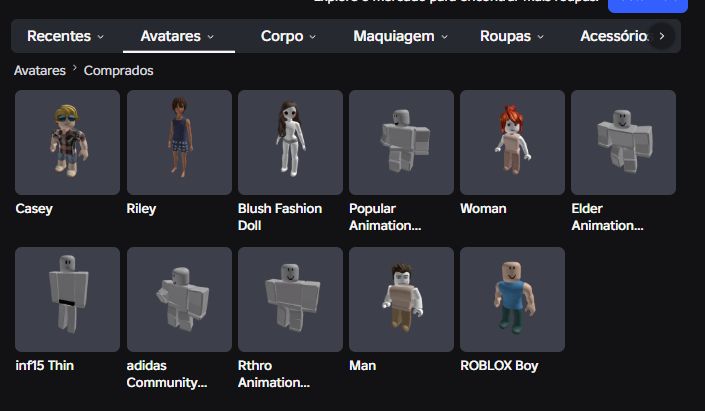Click the Elder Animation... label
Viewport: 705px width, 411px height.
(x=607, y=217)
